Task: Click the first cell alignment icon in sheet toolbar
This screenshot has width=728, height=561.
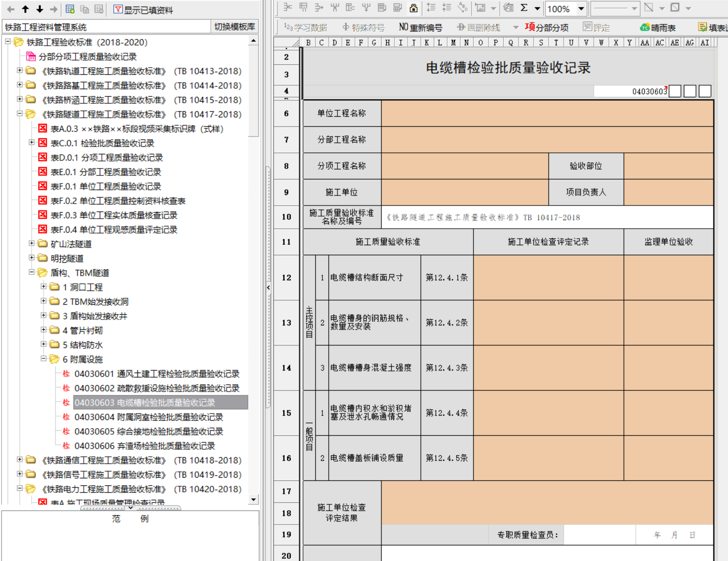Action: pos(287,8)
